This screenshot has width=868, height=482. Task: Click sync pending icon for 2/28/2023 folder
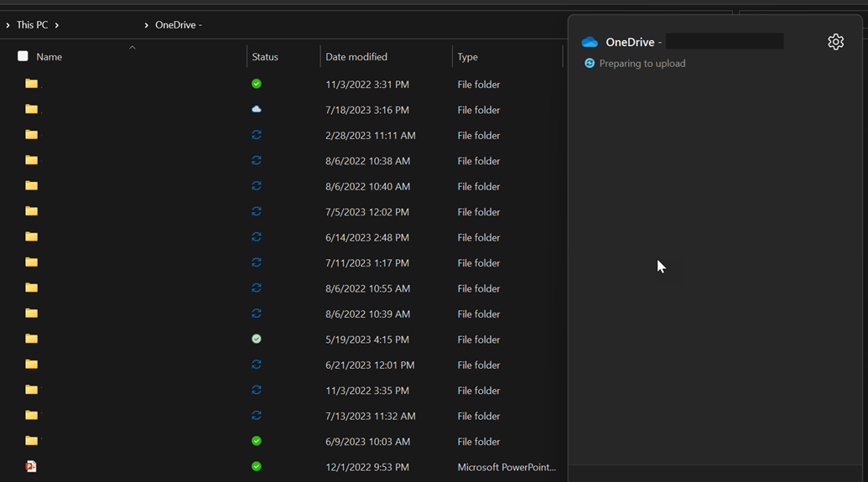(x=257, y=135)
